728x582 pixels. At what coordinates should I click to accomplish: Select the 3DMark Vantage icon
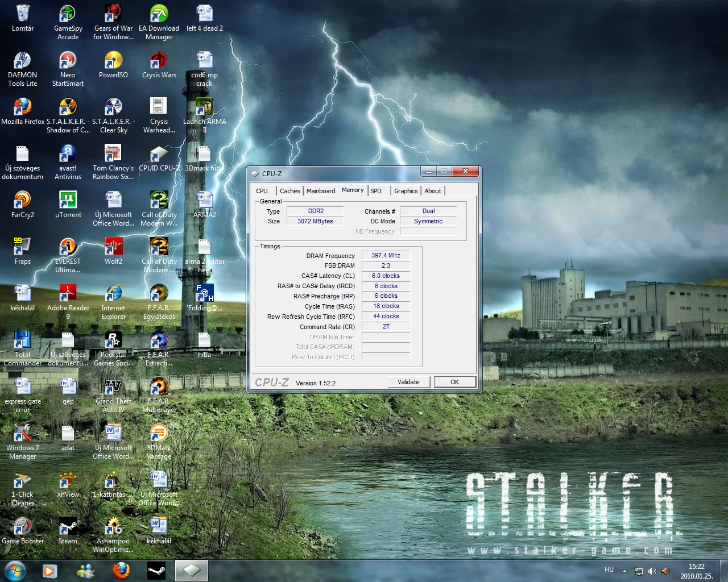(x=159, y=442)
